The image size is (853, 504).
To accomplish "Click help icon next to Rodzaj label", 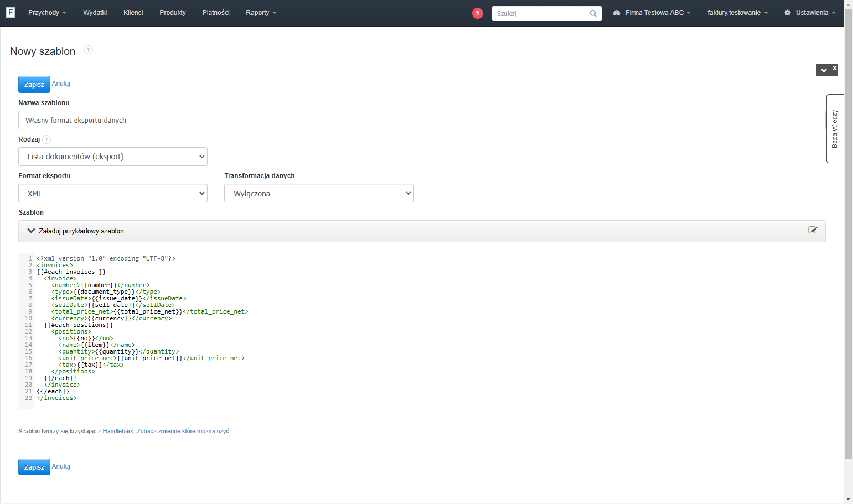I will [x=46, y=139].
